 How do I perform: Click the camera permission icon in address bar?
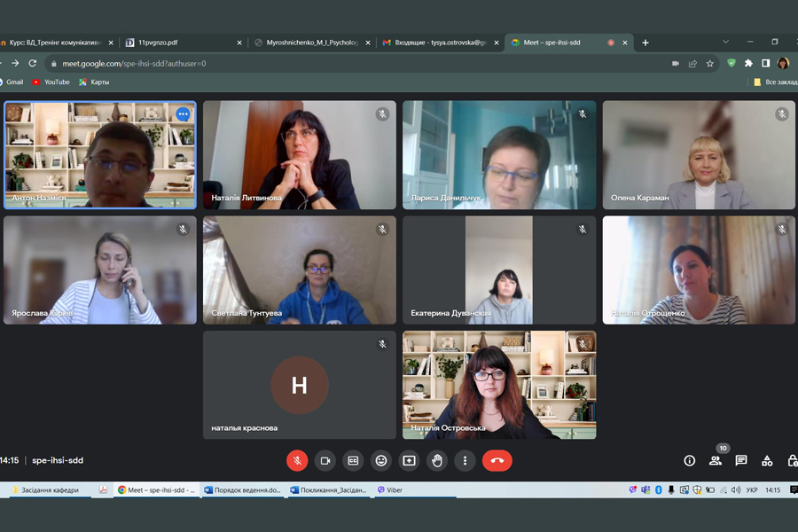click(676, 64)
